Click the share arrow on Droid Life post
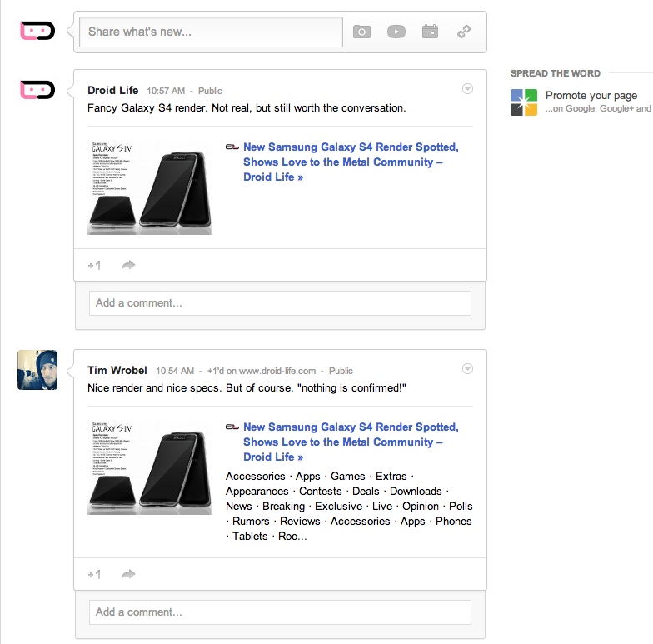Image resolution: width=653 pixels, height=644 pixels. (128, 265)
